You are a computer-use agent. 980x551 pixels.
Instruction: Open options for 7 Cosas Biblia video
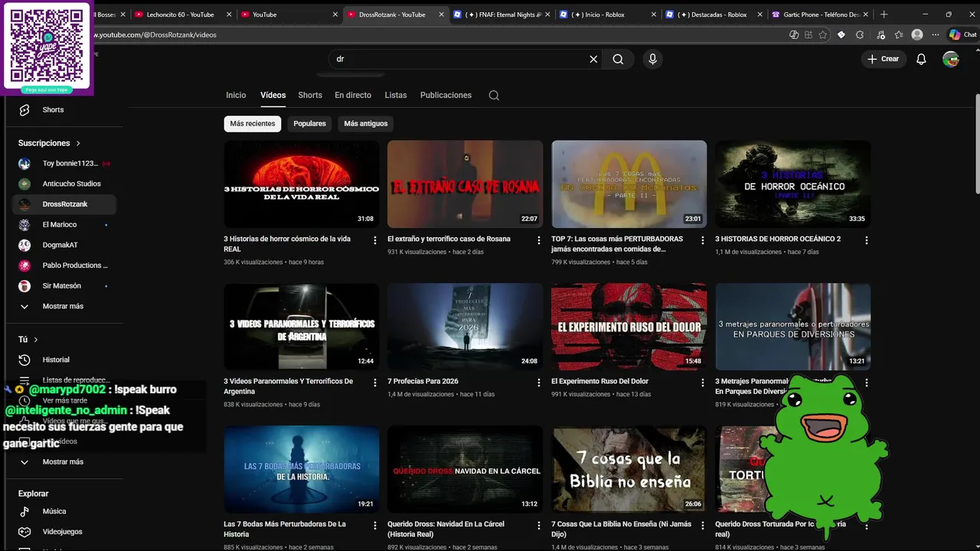click(x=702, y=526)
